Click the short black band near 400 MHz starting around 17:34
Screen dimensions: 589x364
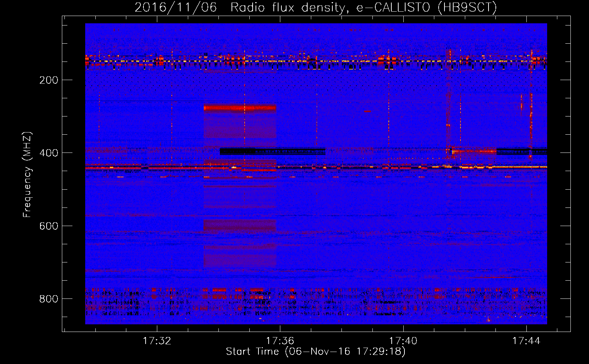(x=273, y=151)
